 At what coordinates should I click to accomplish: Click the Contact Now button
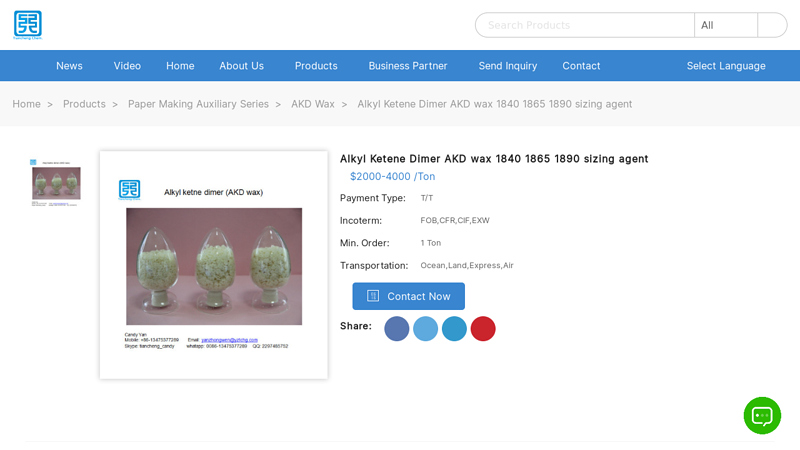(x=409, y=296)
